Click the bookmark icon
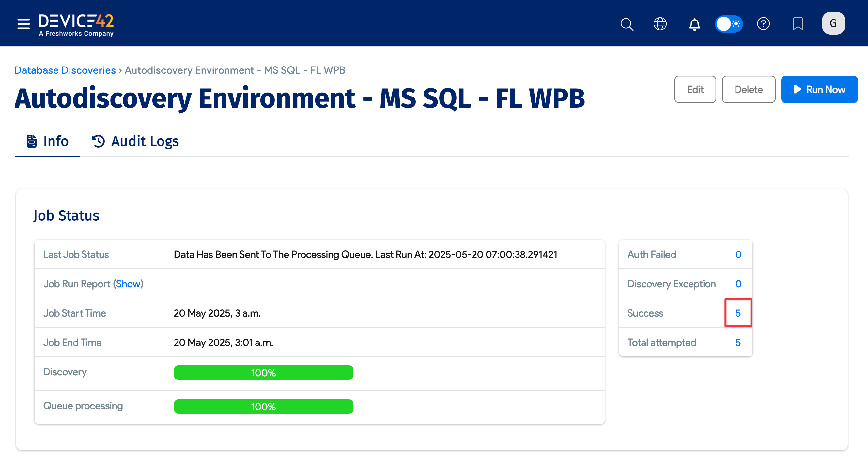Viewport: 868px width, 461px height. click(x=798, y=24)
